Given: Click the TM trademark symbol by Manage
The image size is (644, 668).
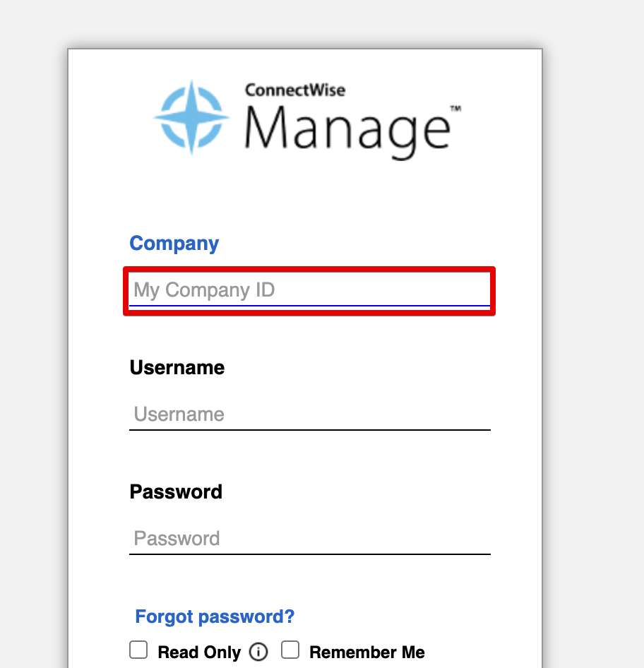Looking at the screenshot, I should pyautogui.click(x=455, y=109).
